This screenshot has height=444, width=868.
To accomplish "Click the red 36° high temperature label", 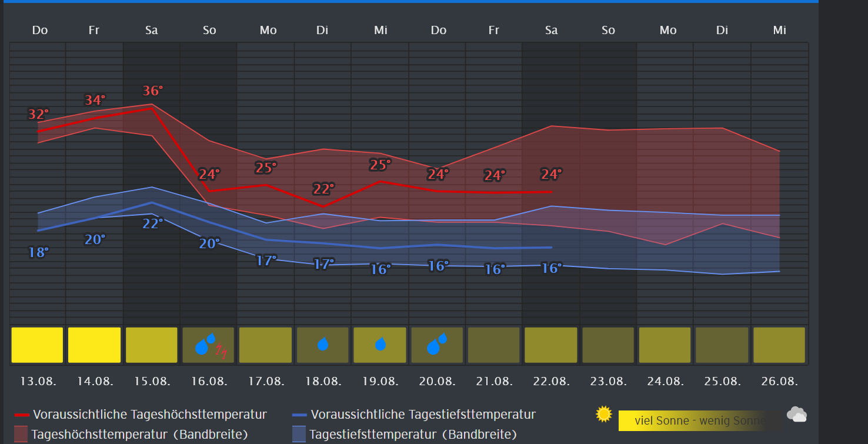I will coord(153,91).
